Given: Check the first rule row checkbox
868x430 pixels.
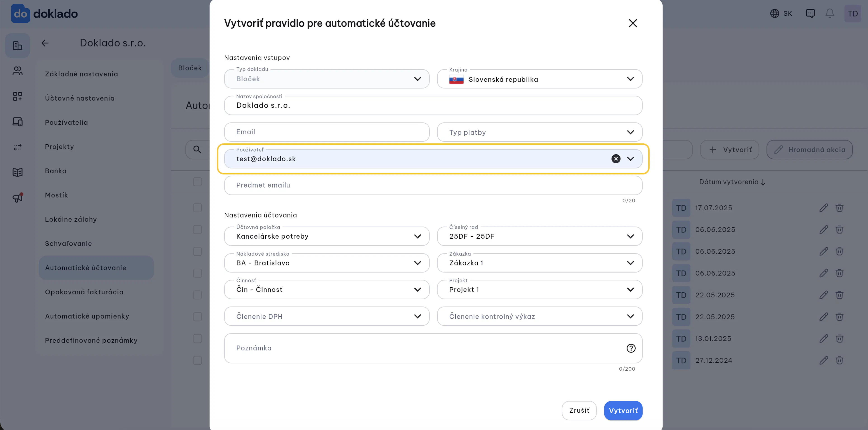Looking at the screenshot, I should pos(198,208).
